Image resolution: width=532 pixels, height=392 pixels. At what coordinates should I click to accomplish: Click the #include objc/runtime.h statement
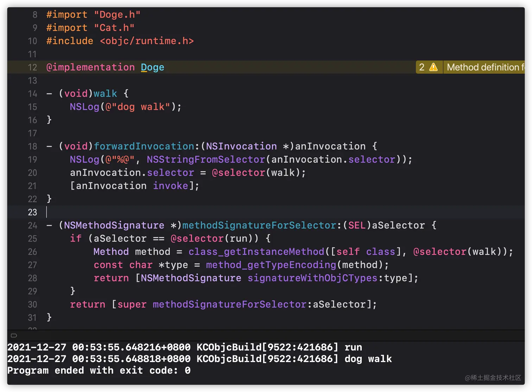click(x=120, y=41)
